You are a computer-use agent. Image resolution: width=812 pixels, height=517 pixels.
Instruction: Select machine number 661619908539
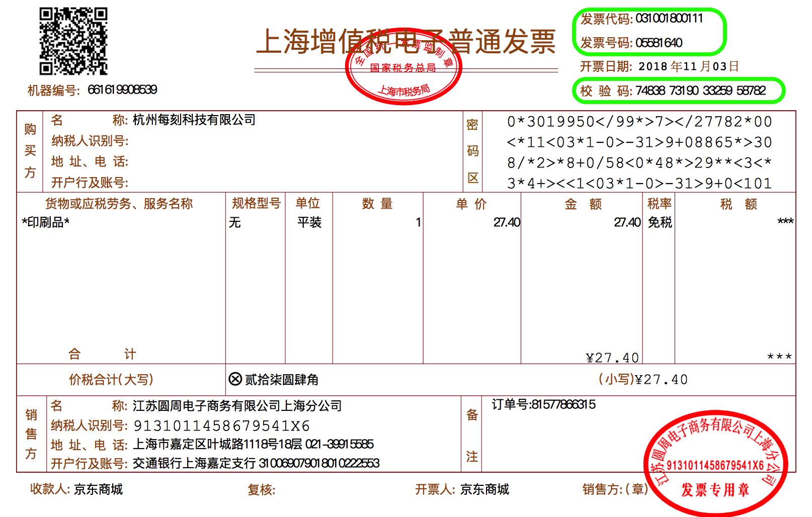[122, 90]
